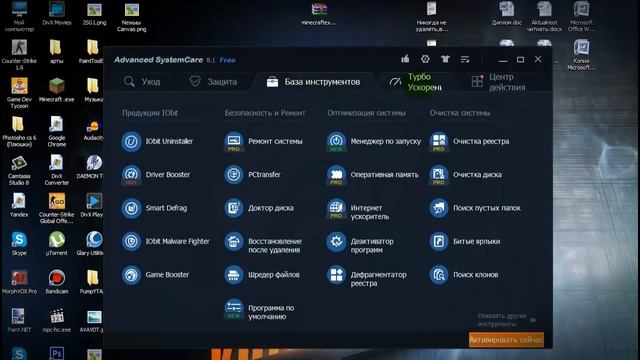Click the Оптимизация системы heading

pos(367,113)
